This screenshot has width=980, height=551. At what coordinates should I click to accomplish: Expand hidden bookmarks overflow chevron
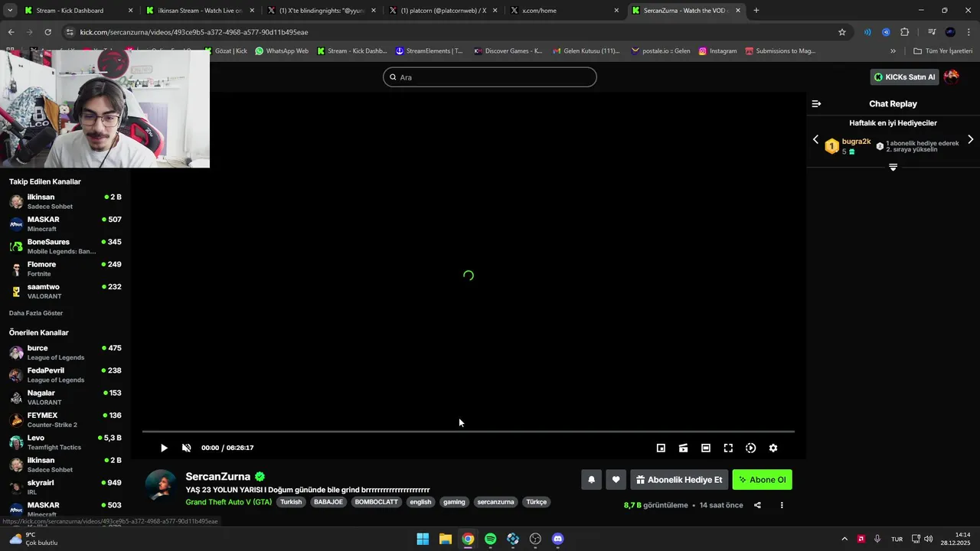[x=893, y=51]
